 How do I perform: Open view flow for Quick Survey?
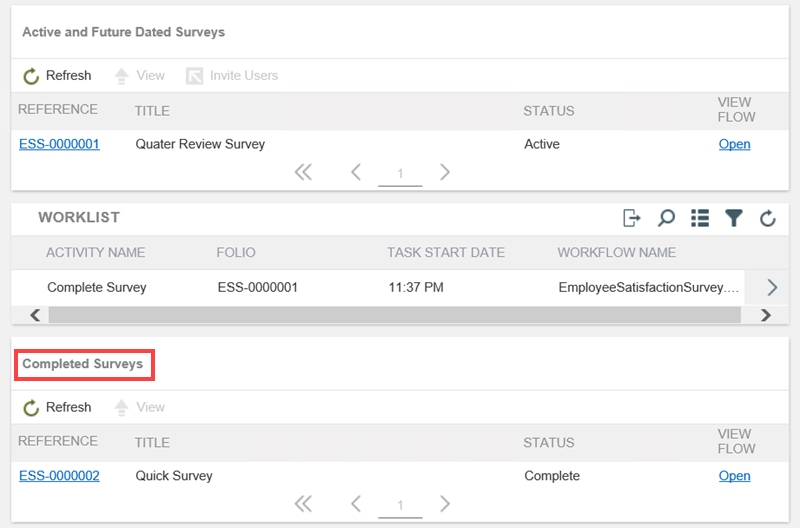(x=734, y=476)
